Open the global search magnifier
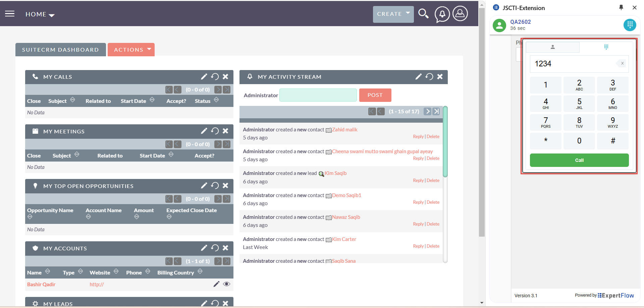The width and height of the screenshot is (644, 308). (x=423, y=14)
